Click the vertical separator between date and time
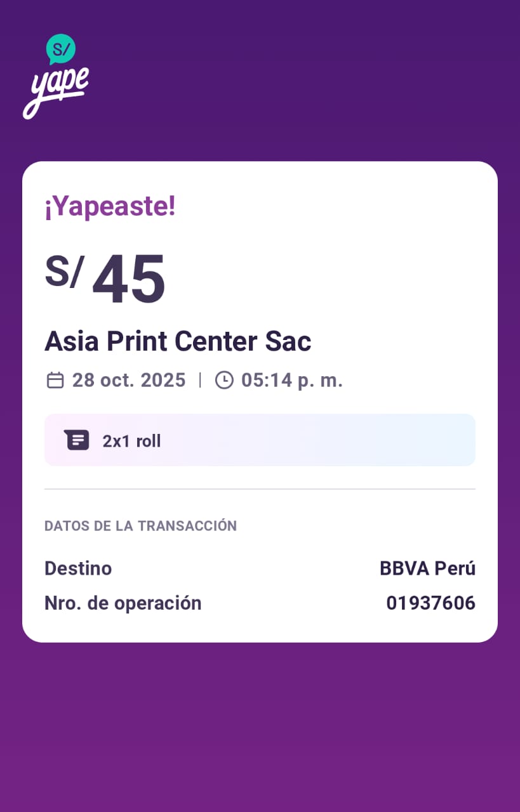Viewport: 520px width, 812px height. coord(201,380)
